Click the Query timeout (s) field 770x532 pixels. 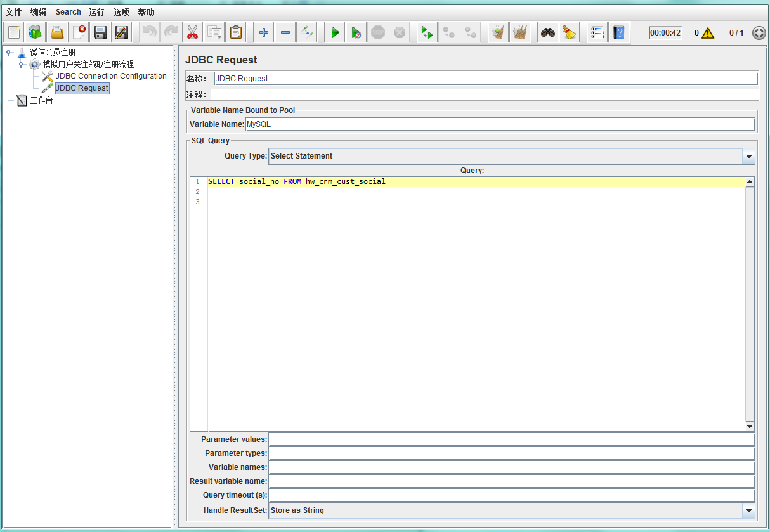click(x=512, y=495)
